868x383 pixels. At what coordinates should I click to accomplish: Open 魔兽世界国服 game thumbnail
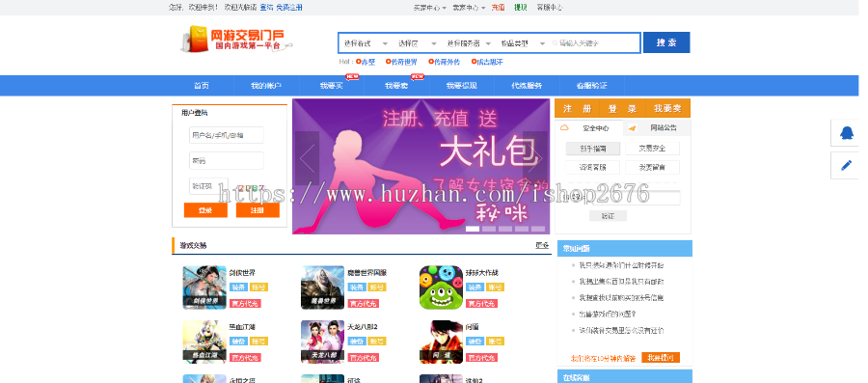coord(323,287)
